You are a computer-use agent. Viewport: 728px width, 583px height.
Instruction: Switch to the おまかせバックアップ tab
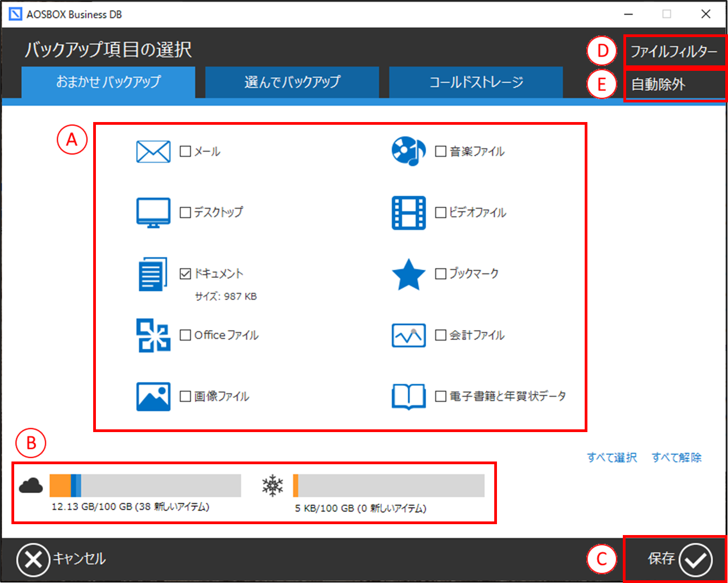[x=108, y=82]
